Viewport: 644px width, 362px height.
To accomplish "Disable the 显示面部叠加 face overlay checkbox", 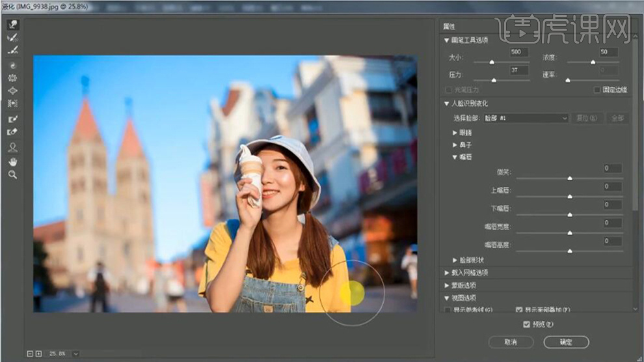I will point(519,310).
